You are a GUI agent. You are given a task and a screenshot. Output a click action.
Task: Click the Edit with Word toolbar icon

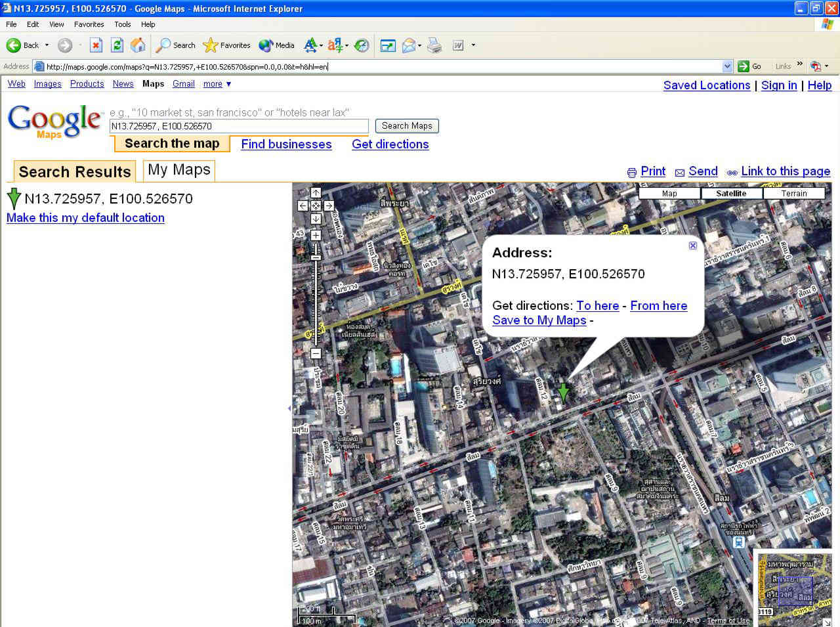click(x=458, y=45)
